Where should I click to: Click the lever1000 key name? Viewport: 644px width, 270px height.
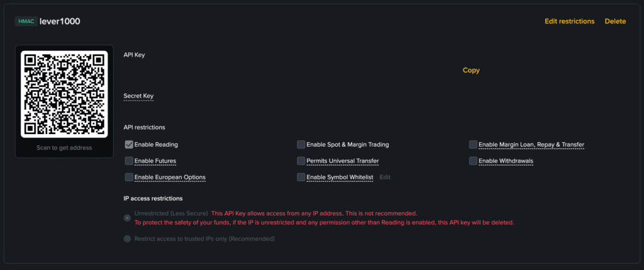(60, 21)
